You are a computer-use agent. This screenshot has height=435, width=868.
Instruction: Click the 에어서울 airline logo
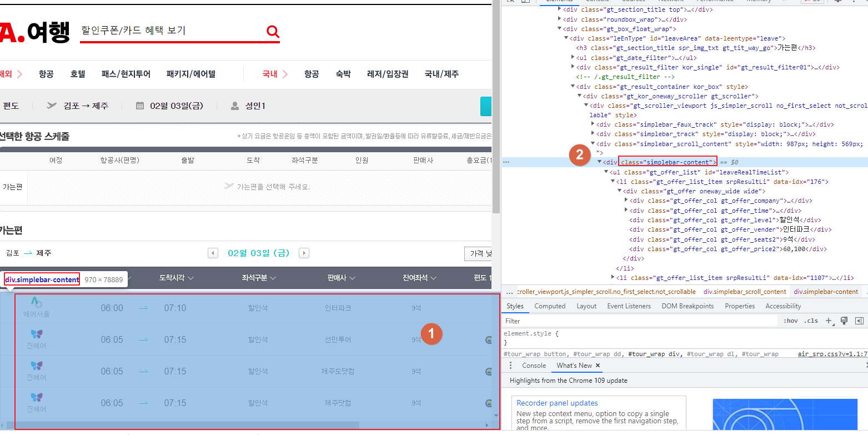click(37, 303)
